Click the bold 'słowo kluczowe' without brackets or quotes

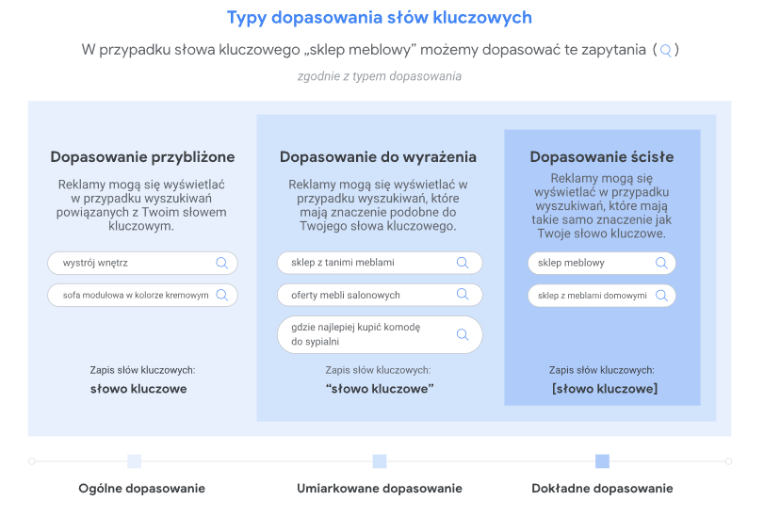tap(138, 389)
